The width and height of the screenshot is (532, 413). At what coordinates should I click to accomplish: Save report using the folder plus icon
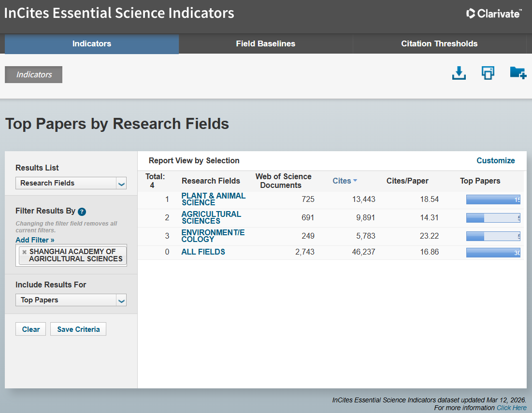518,73
